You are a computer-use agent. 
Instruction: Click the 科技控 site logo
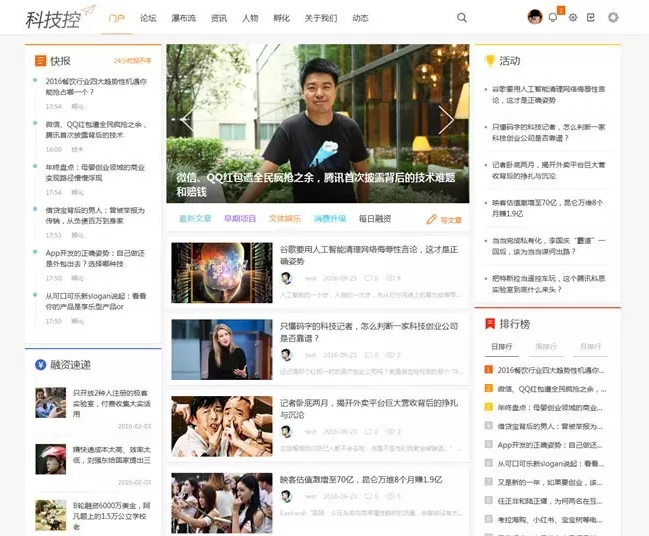click(53, 17)
